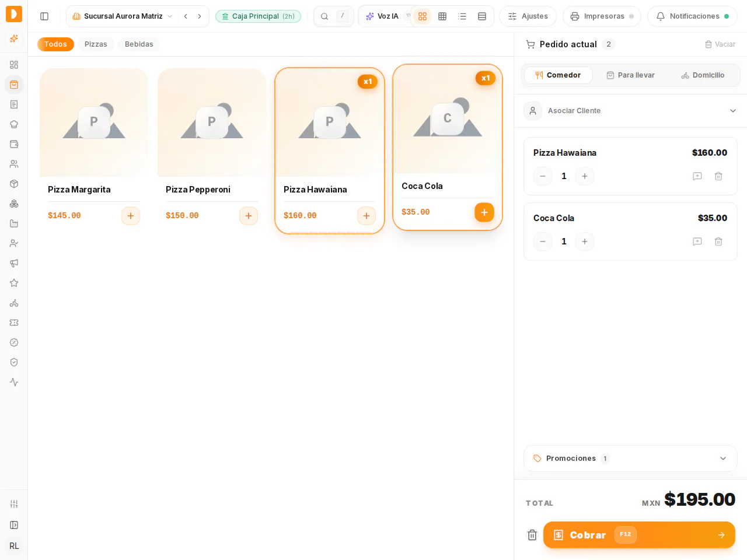This screenshot has width=747, height=560.
Task: Select Comedor order type
Action: click(x=558, y=75)
